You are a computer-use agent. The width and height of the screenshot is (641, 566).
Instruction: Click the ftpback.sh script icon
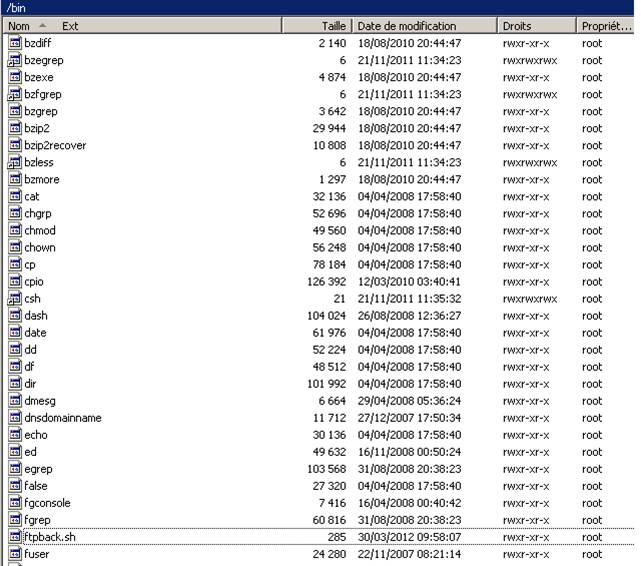click(x=14, y=537)
